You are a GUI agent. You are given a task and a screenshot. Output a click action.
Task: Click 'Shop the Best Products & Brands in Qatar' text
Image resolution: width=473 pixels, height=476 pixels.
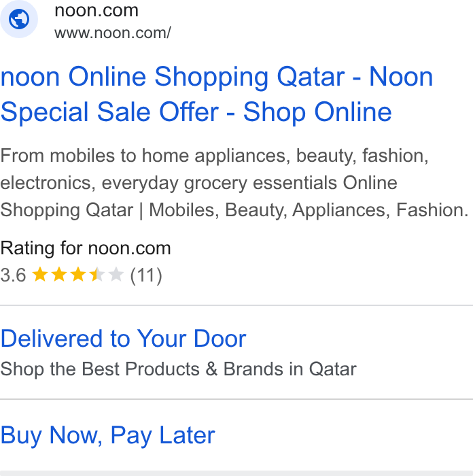(179, 369)
